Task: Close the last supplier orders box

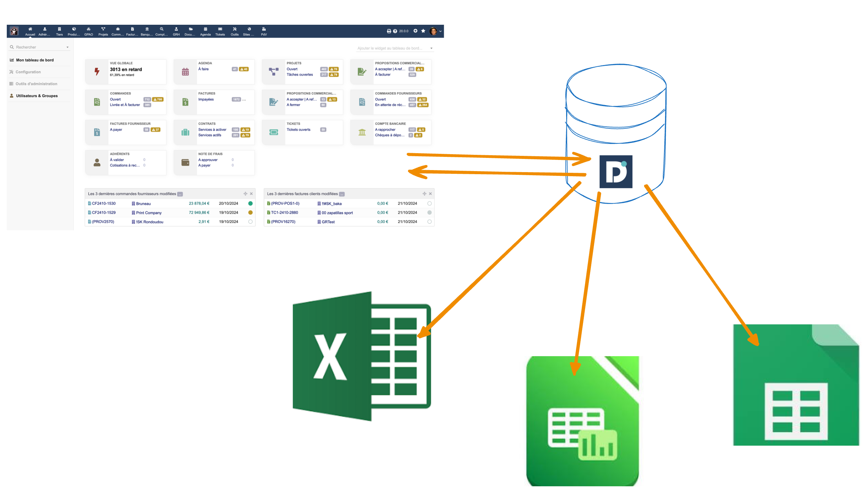Action: click(x=251, y=194)
